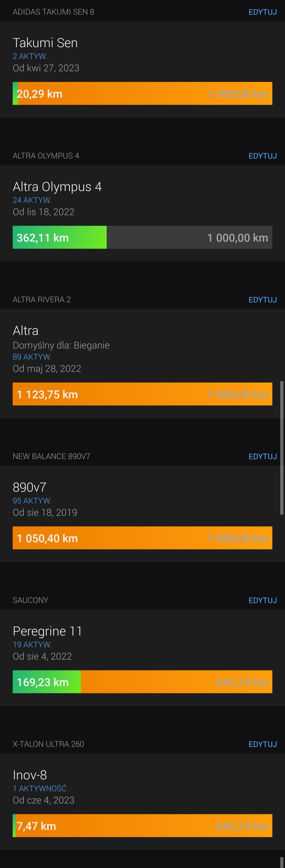Open Inov-8's 1 AKTYWNOŚĆ link
285x868 pixels.
coord(39,789)
